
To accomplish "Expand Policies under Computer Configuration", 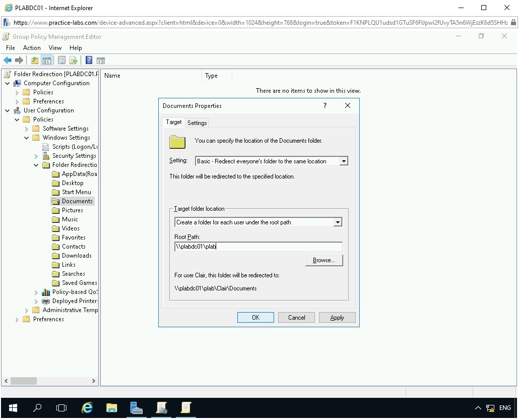I will (17, 92).
